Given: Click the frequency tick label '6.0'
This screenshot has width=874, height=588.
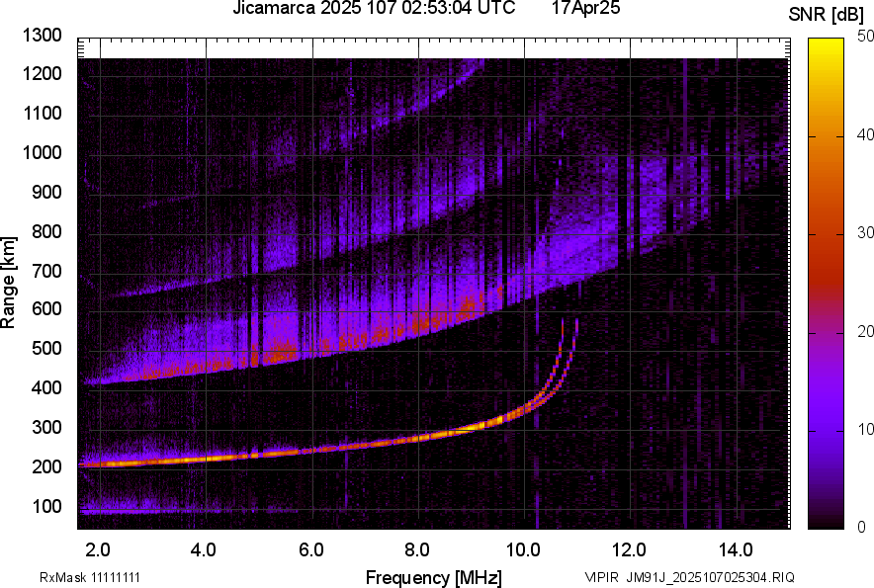Looking at the screenshot, I should pos(311,550).
